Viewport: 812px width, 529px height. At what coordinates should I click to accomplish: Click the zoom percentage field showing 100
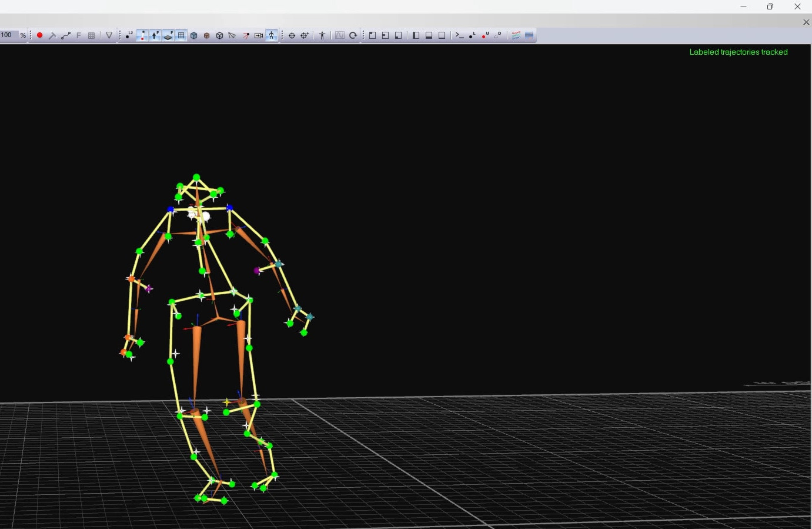(x=9, y=35)
